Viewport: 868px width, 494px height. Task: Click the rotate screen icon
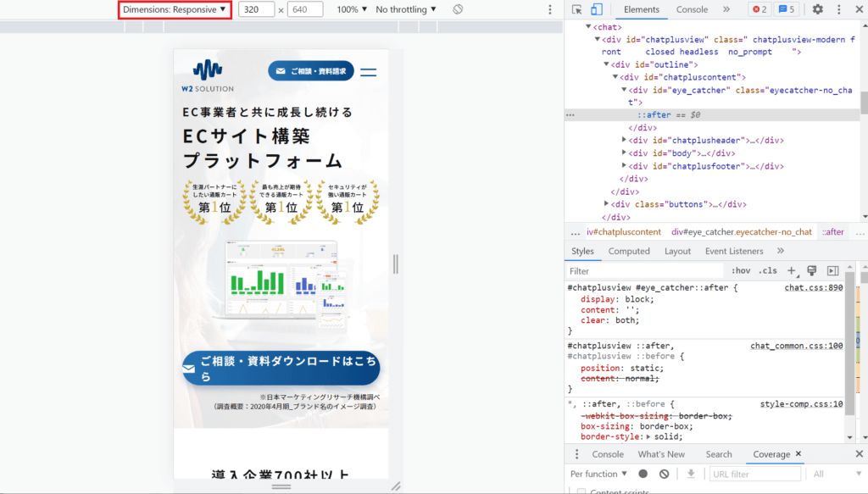click(x=457, y=9)
